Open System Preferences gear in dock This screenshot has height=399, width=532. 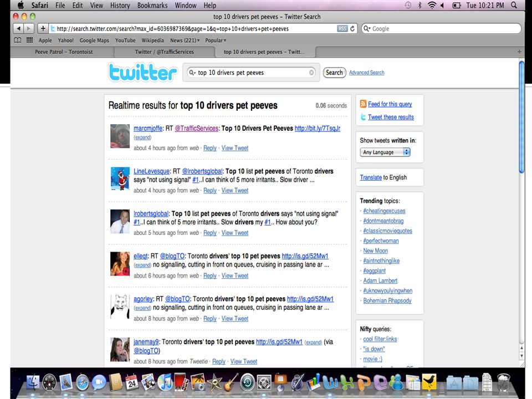pyautogui.click(x=264, y=382)
